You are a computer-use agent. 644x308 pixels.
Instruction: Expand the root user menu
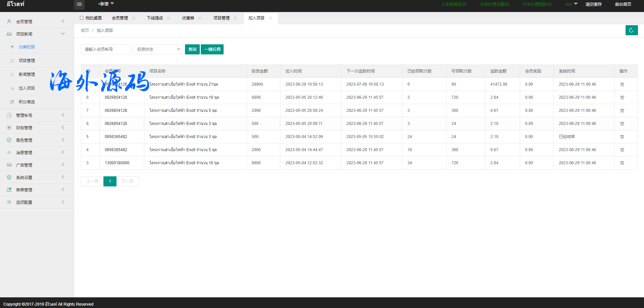point(571,4)
